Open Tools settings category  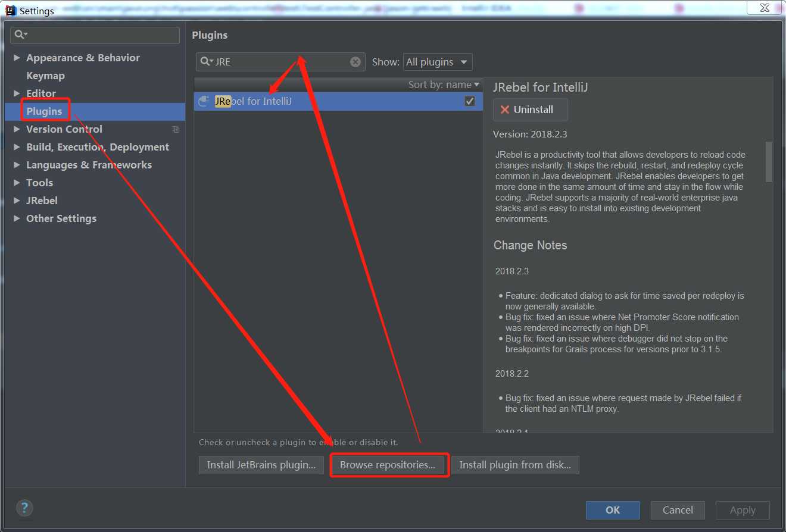[x=39, y=183]
